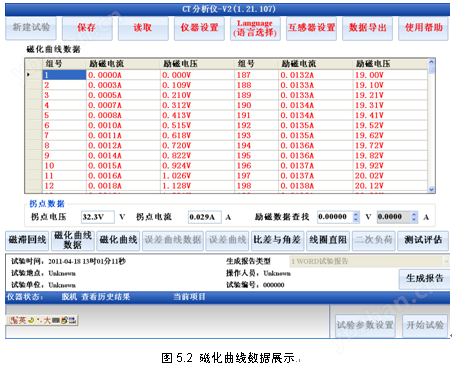Image resolution: width=452 pixels, height=365 pixels.
Task: Click the cell 0.0003A in row 2
Action: [123, 85]
